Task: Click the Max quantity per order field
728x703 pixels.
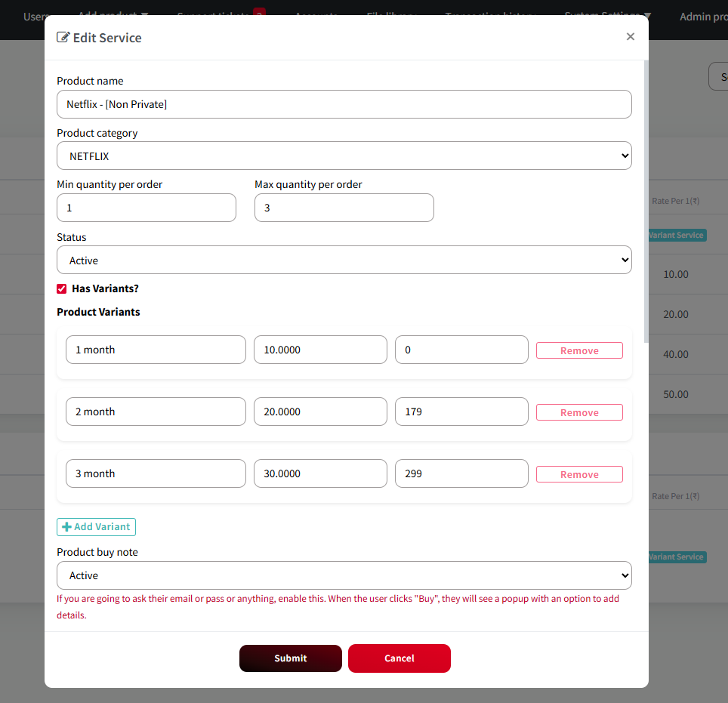Action: coord(344,208)
